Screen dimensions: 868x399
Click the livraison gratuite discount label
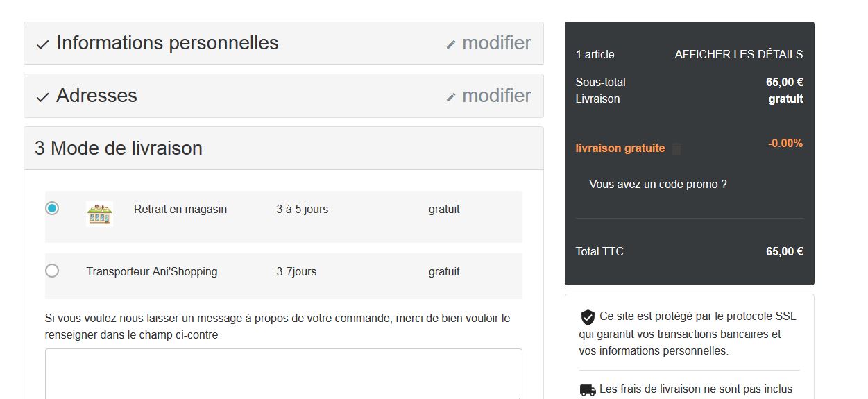click(x=620, y=148)
